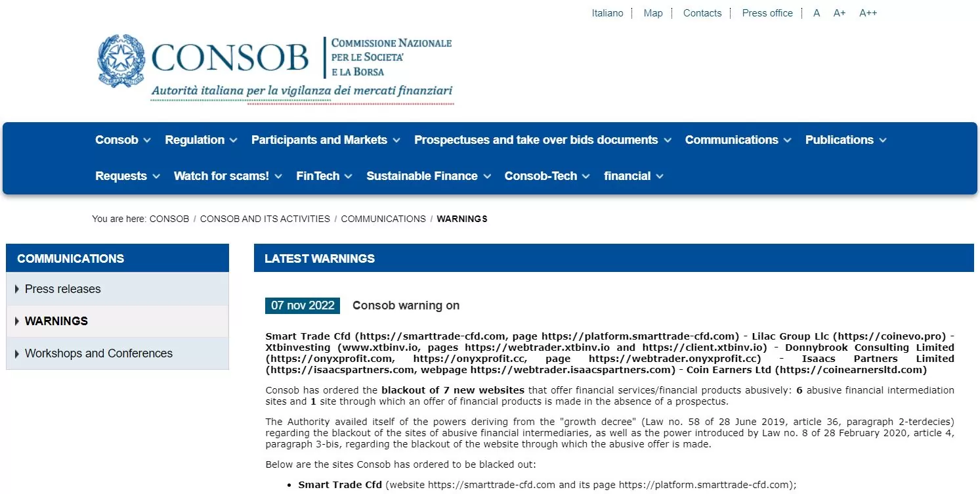This screenshot has width=980, height=494.
Task: Click CONSOB AND ITS ACTIVITIES breadcrumb
Action: [x=265, y=219]
